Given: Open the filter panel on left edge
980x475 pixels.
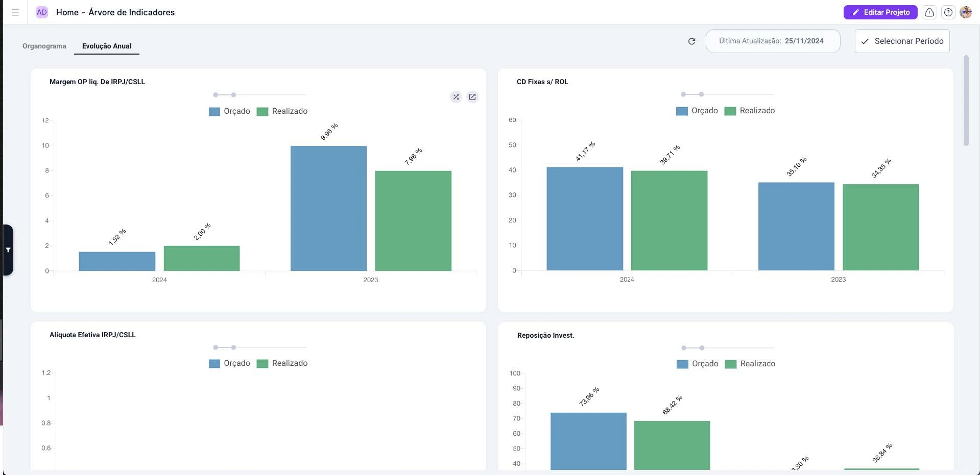Looking at the screenshot, I should tap(8, 250).
